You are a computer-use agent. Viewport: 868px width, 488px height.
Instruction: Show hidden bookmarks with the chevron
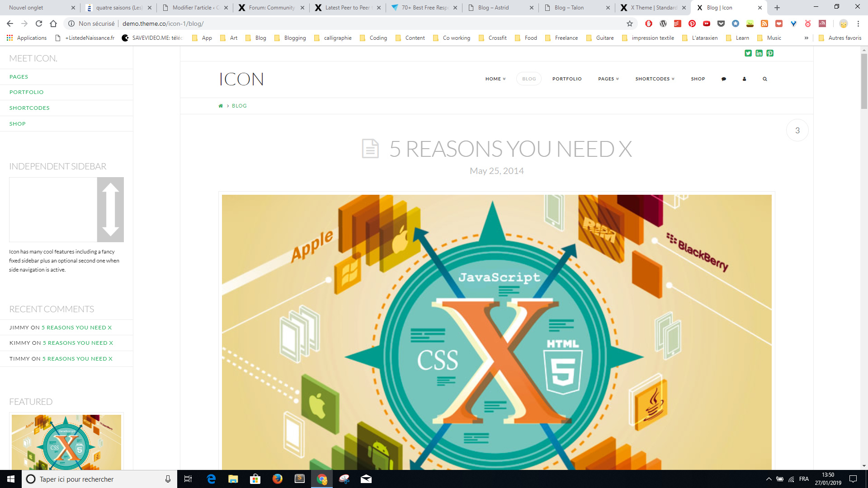point(807,38)
